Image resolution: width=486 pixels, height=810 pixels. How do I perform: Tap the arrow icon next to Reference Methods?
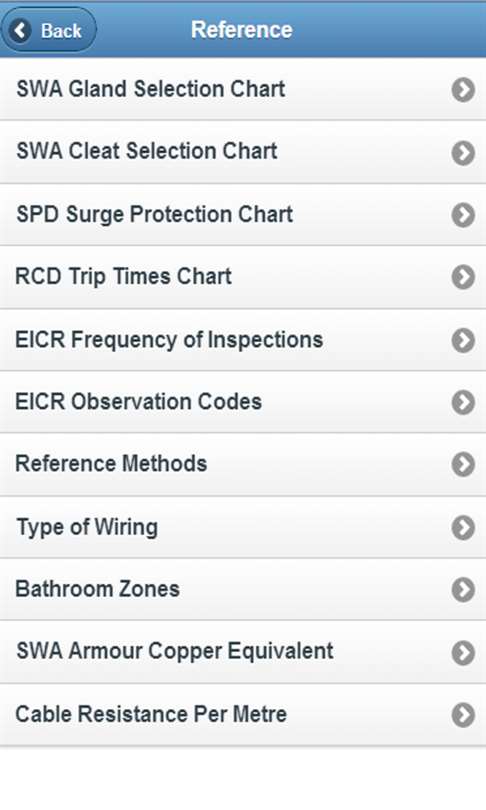[463, 464]
